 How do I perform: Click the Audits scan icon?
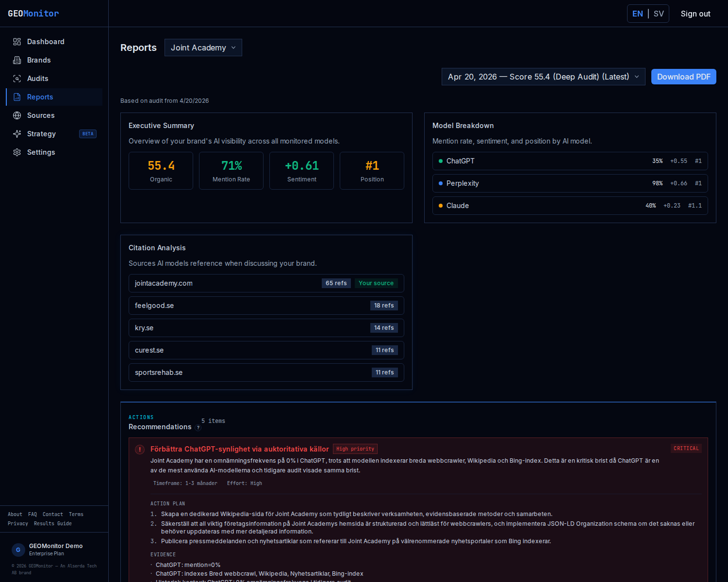[17, 79]
